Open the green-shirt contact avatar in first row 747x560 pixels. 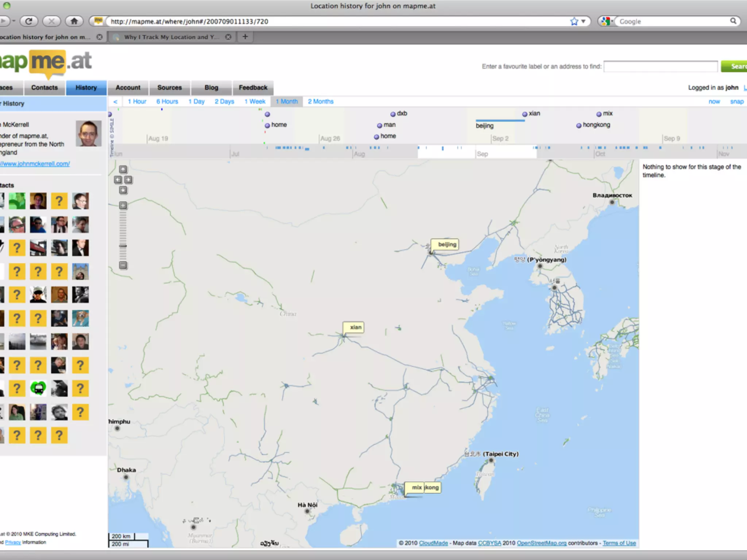[17, 201]
